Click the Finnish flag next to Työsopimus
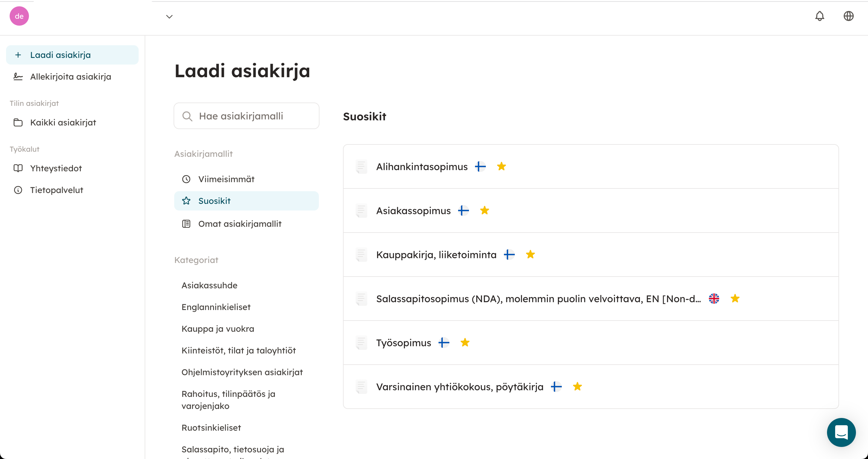The width and height of the screenshot is (868, 459). click(444, 343)
